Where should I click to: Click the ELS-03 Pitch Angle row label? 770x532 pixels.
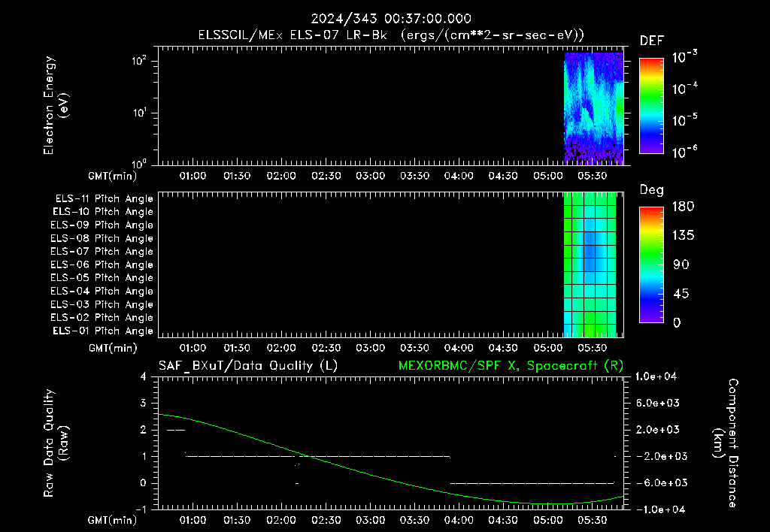pos(102,304)
